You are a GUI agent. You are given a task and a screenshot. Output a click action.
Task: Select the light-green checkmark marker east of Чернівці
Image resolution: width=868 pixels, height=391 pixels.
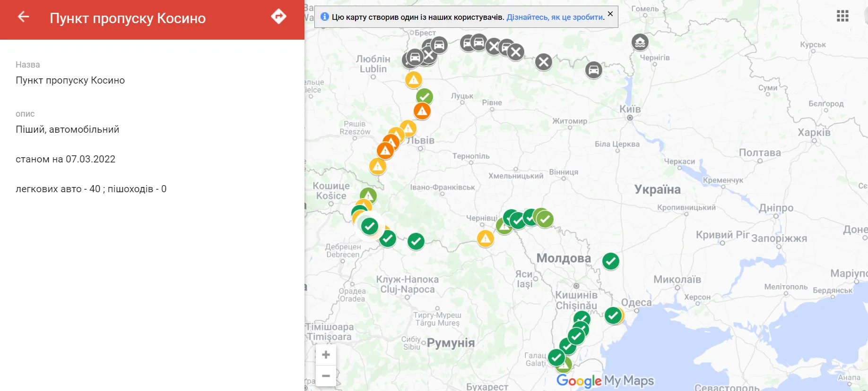click(x=545, y=219)
